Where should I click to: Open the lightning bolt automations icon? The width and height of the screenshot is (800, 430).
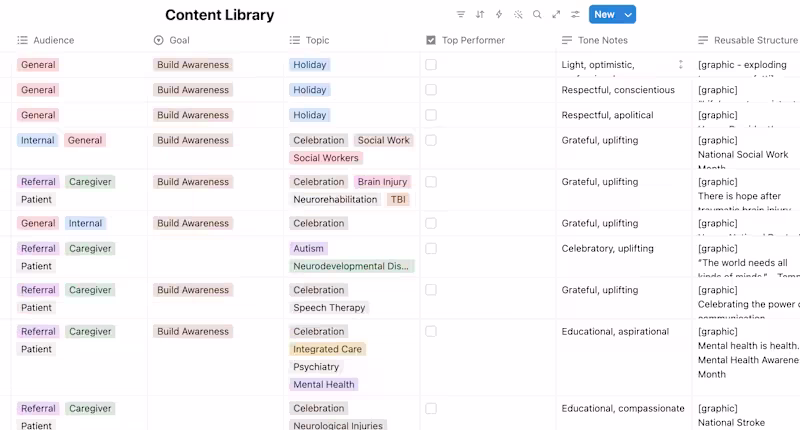(499, 14)
